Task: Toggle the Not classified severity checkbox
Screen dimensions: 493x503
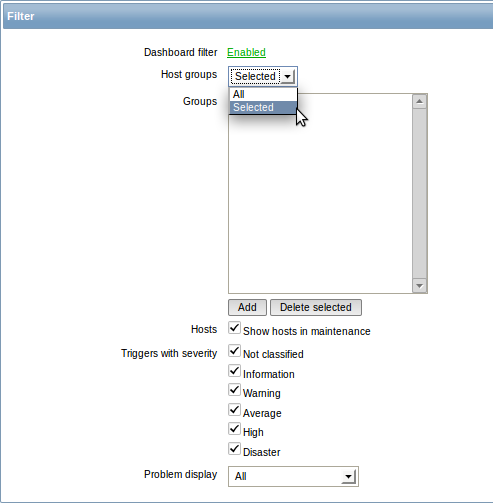Action: pos(234,351)
